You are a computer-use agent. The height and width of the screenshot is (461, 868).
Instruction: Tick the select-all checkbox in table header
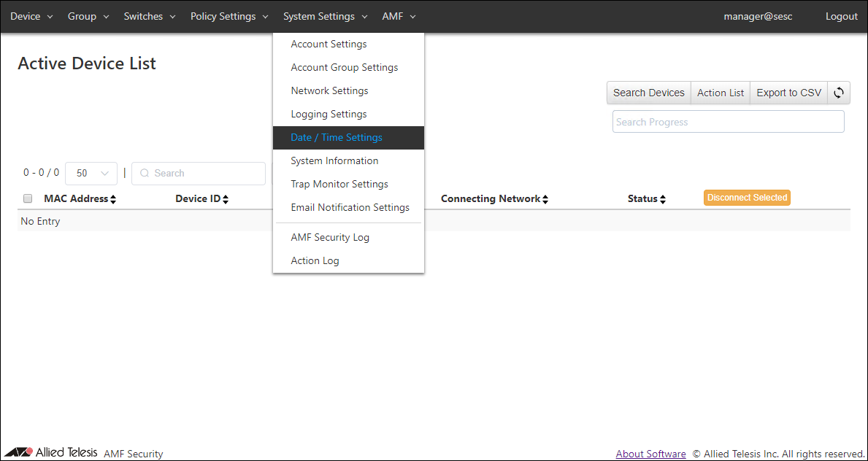point(28,198)
